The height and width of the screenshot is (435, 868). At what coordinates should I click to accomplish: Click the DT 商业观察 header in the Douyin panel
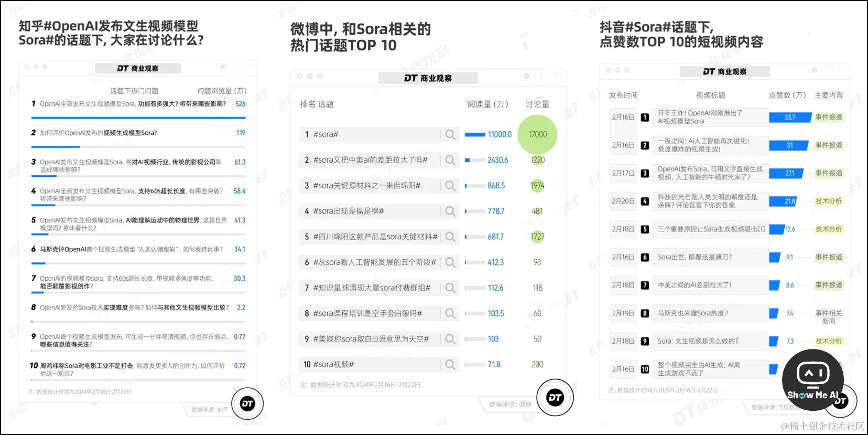click(725, 72)
